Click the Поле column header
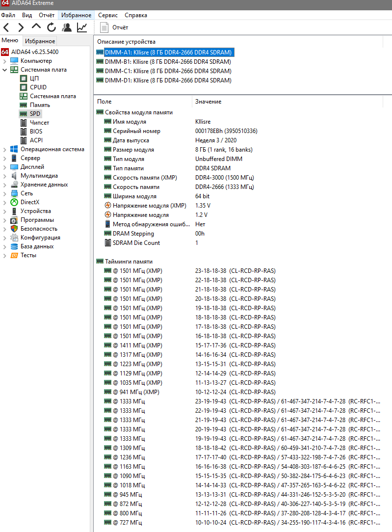This screenshot has width=392, height=532. [143, 102]
